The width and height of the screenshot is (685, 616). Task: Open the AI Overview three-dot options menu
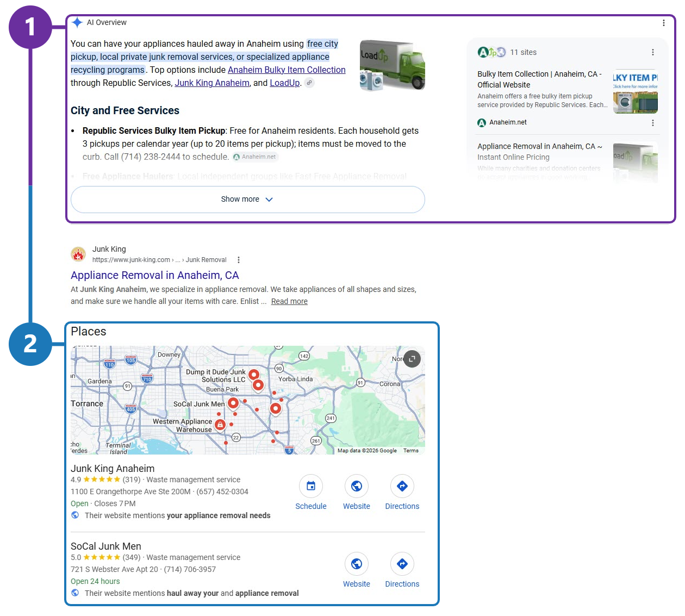click(x=663, y=23)
